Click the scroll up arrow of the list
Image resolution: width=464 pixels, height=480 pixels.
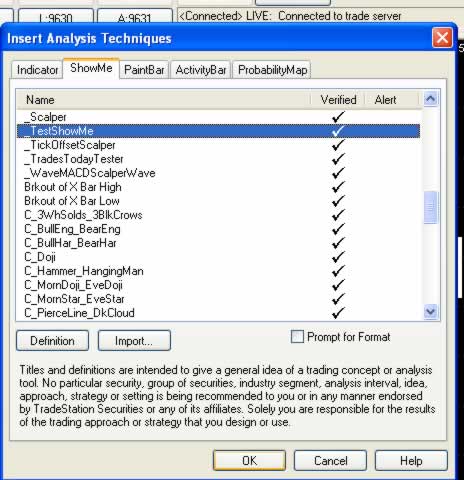(x=431, y=99)
